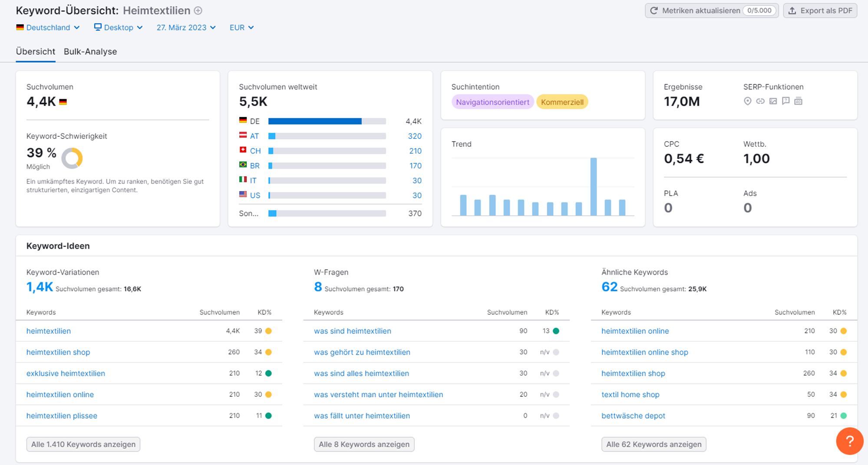Click the tallest bar in Trend chart

593,187
